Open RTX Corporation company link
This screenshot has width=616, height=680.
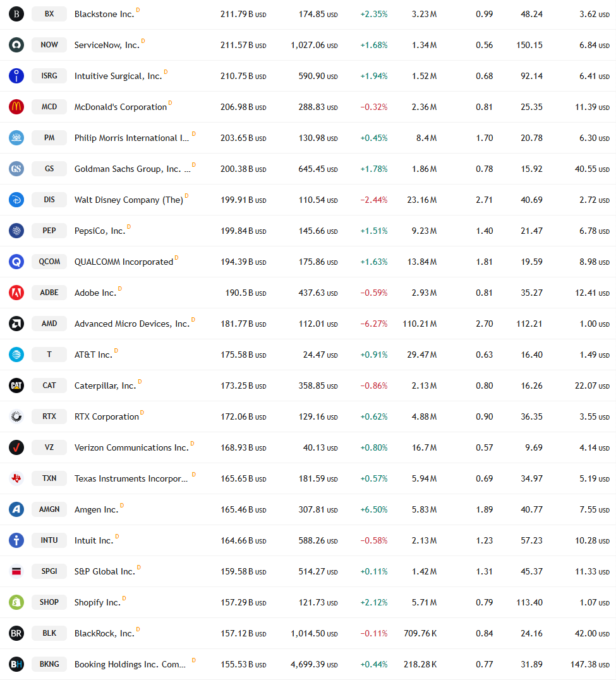(x=107, y=416)
